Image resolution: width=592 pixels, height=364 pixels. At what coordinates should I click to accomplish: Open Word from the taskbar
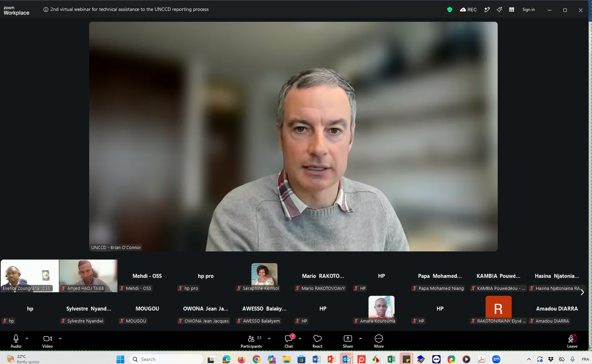316,359
